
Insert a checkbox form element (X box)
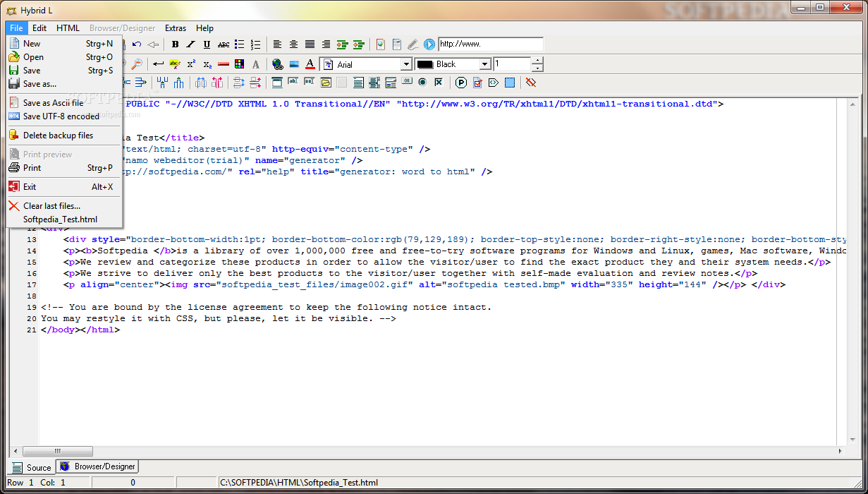pos(439,83)
